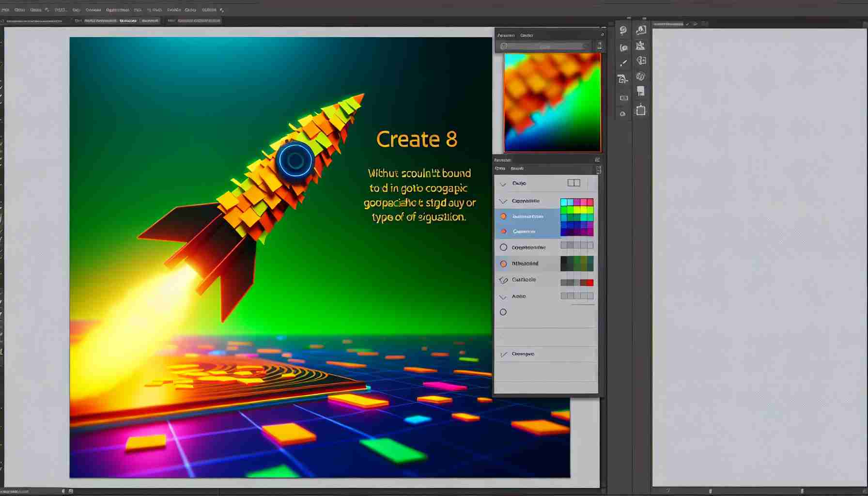Collapse the chevron beside the color palette row
This screenshot has width=868, height=496.
click(x=503, y=201)
